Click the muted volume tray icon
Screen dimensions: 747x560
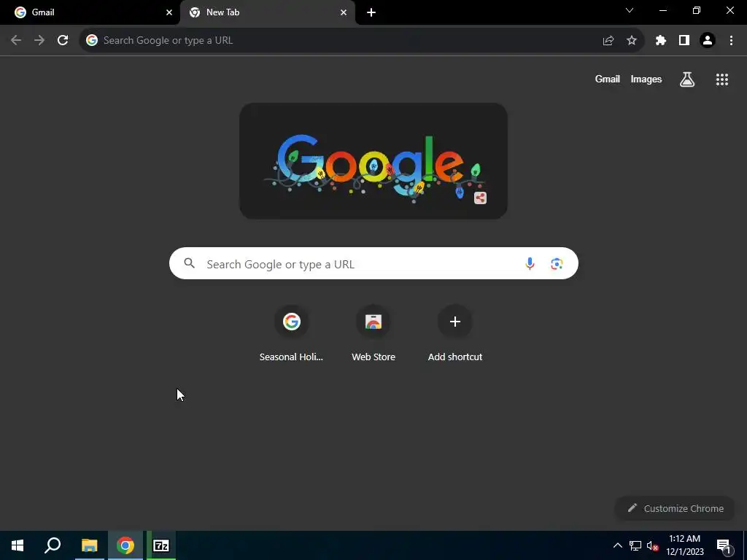point(652,545)
